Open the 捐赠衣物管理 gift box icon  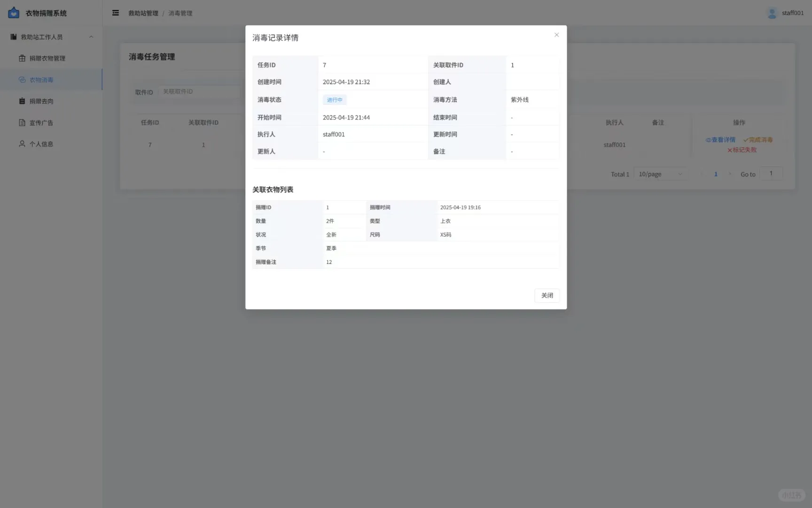22,58
